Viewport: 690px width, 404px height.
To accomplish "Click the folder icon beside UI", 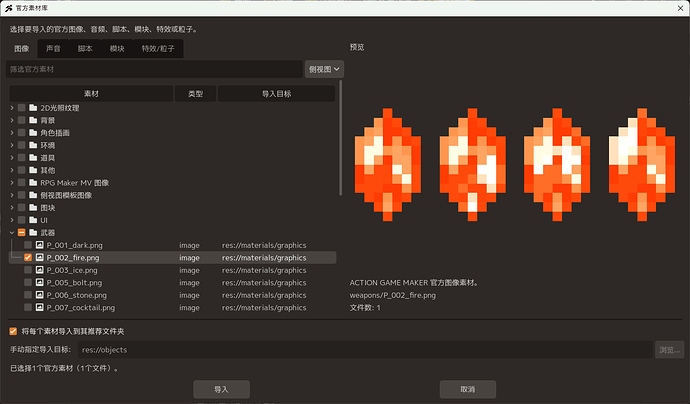I will 33,220.
